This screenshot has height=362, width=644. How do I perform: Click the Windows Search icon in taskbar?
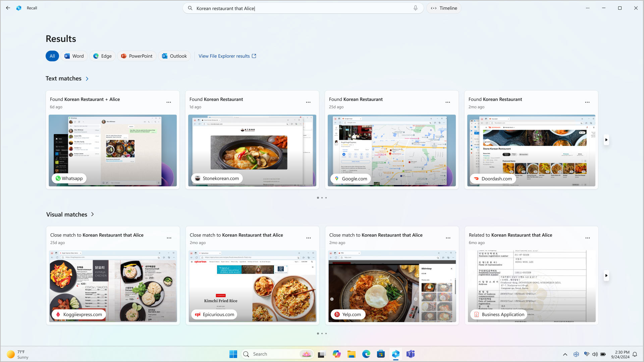click(247, 354)
